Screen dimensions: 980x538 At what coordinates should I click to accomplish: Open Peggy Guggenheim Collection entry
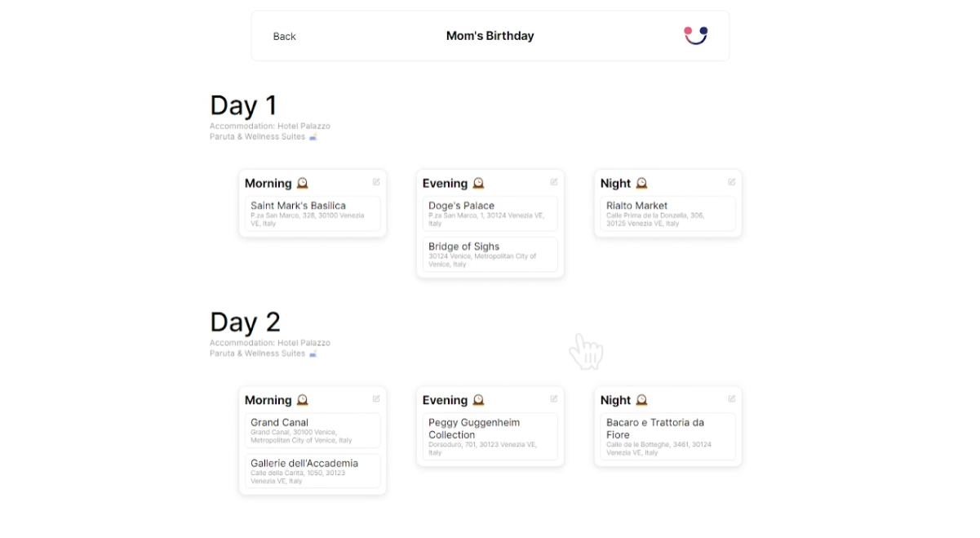(490, 436)
